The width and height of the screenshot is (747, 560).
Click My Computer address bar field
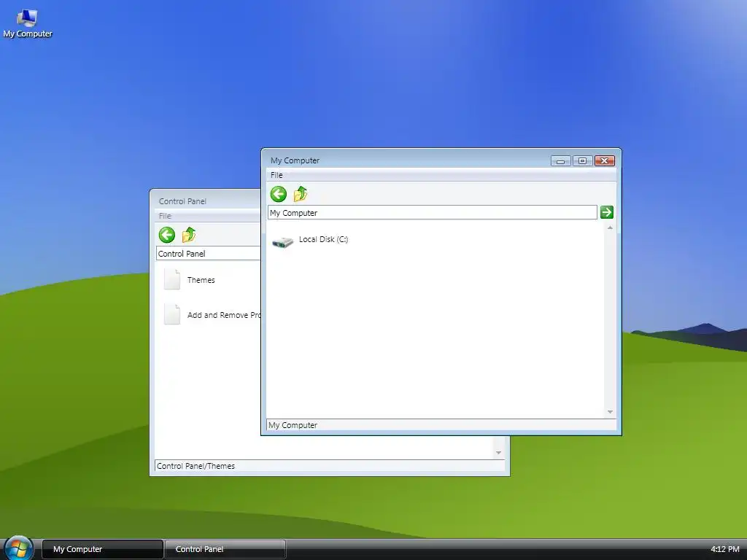coord(432,212)
